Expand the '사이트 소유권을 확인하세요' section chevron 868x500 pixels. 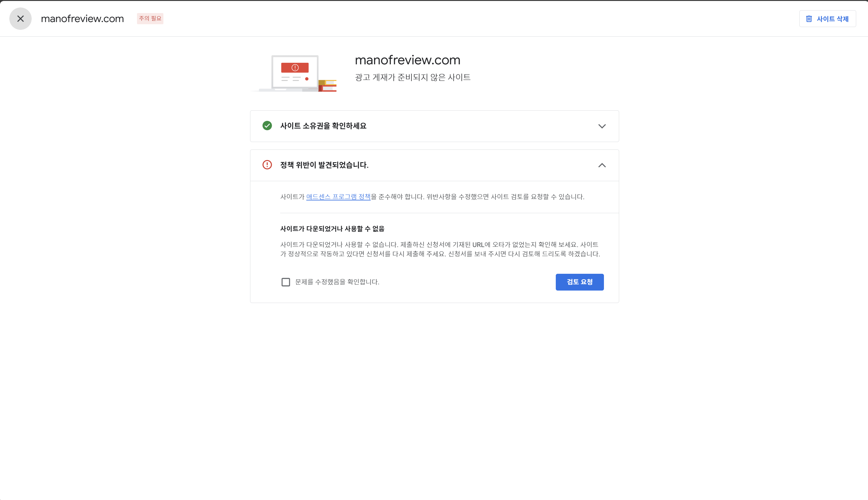click(602, 126)
